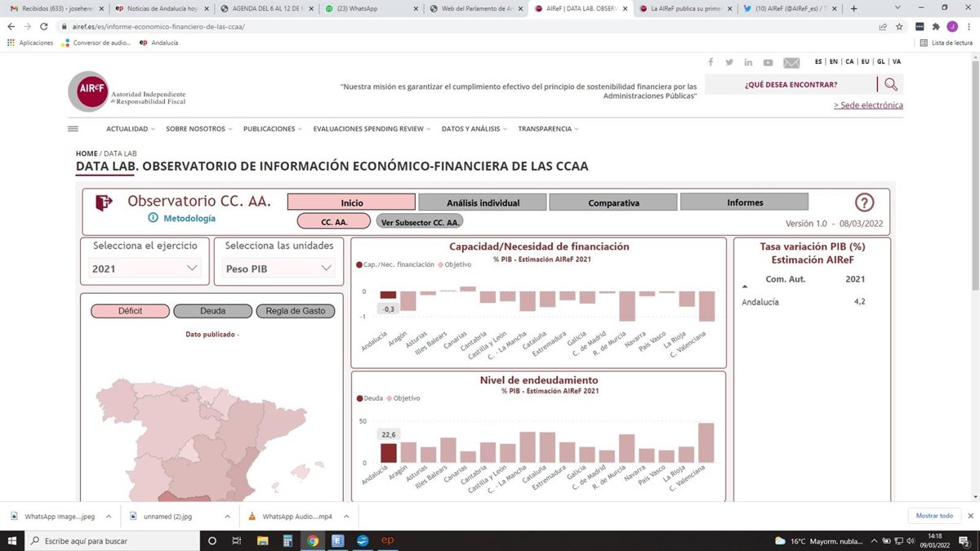The height and width of the screenshot is (551, 980).
Task: Open the AIReF LinkedIn icon
Action: point(749,62)
